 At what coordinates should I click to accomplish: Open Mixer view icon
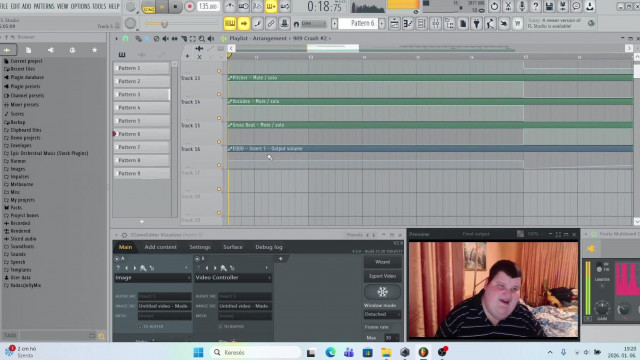[436, 24]
